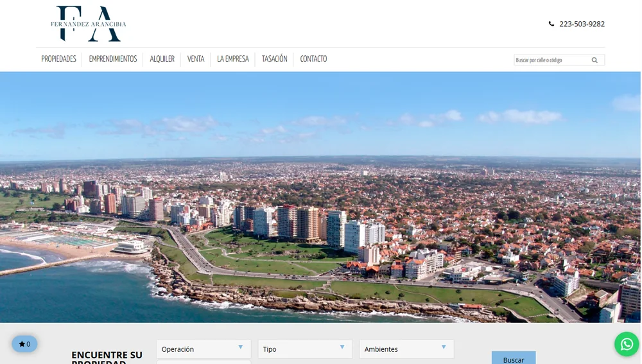Expand the Operación dropdown
The width and height of the screenshot is (642, 364).
[204, 349]
